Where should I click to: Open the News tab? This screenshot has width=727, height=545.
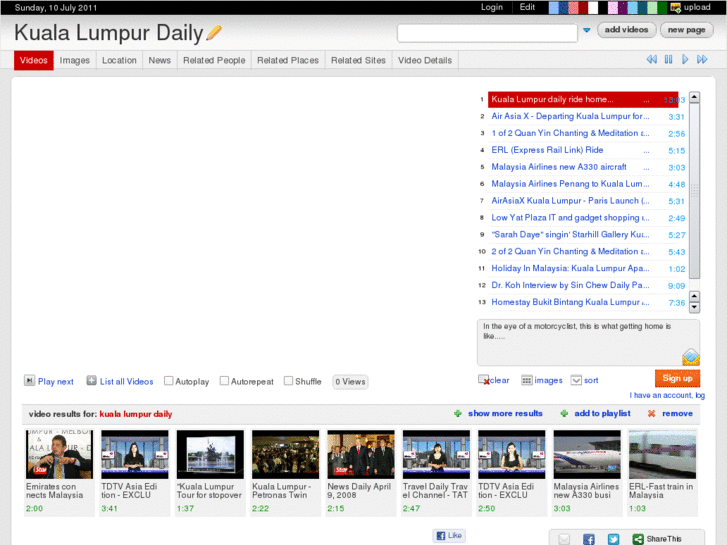(159, 60)
